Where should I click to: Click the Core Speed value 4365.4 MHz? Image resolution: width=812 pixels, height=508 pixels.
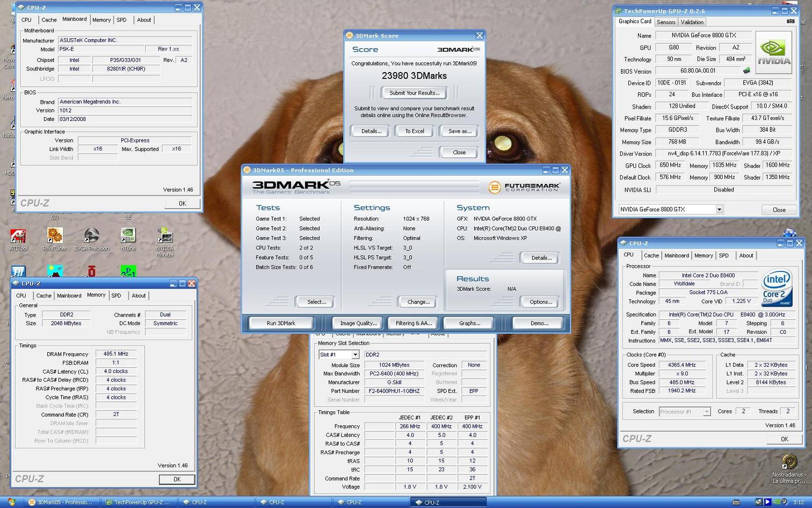click(682, 364)
